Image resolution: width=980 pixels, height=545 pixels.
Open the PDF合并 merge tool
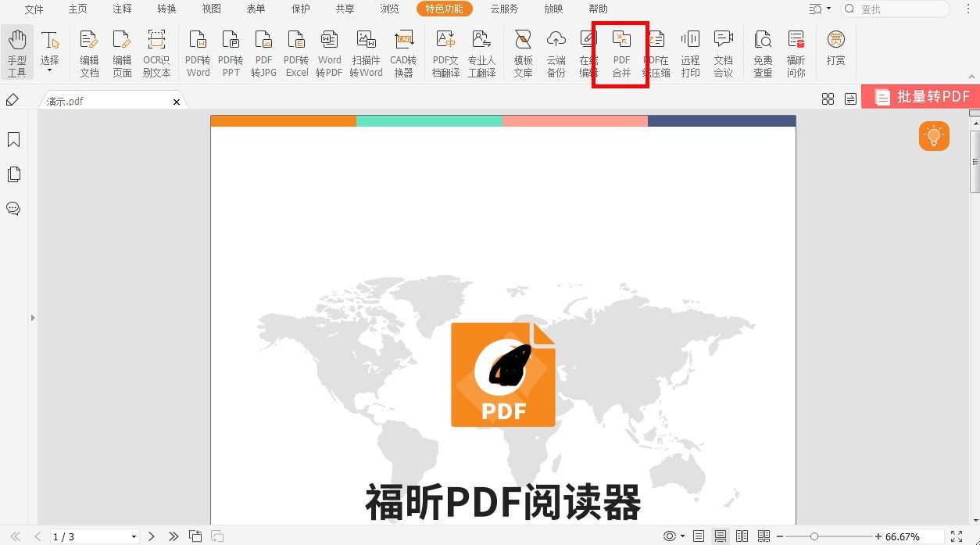tap(621, 52)
